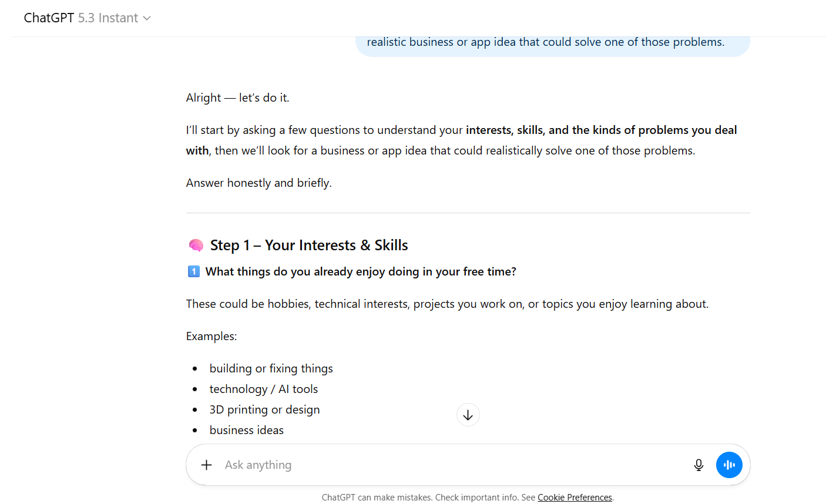This screenshot has width=826, height=504.
Task: Click the bold free time question text
Action: (361, 272)
